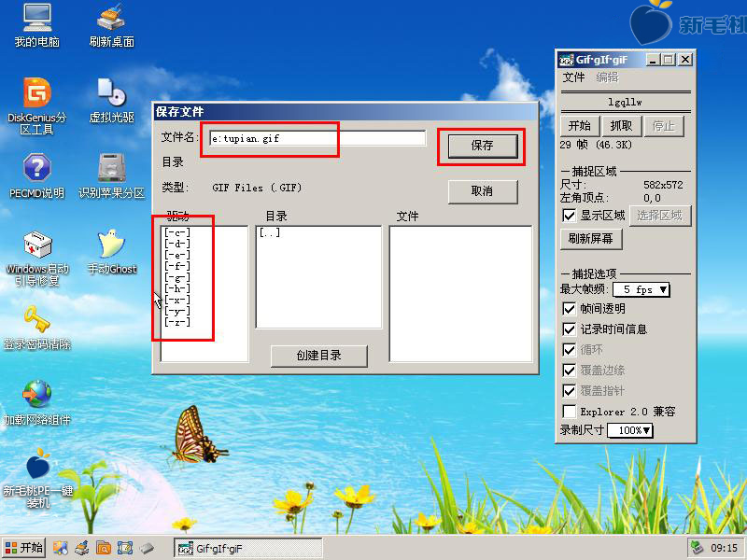Click the 开始 record button in Gif·gIf·giF
747x560 pixels.
579,126
